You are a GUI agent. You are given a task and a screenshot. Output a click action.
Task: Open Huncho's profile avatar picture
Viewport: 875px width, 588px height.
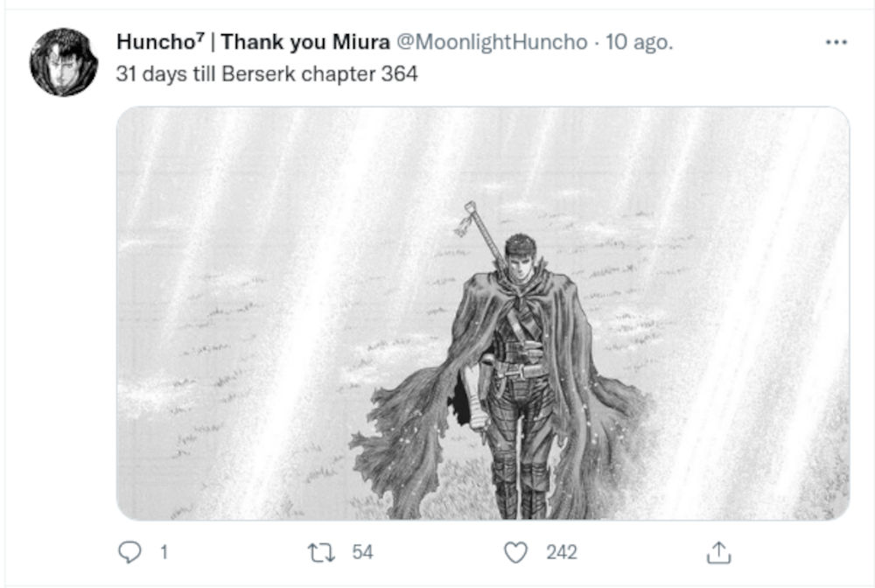(64, 62)
